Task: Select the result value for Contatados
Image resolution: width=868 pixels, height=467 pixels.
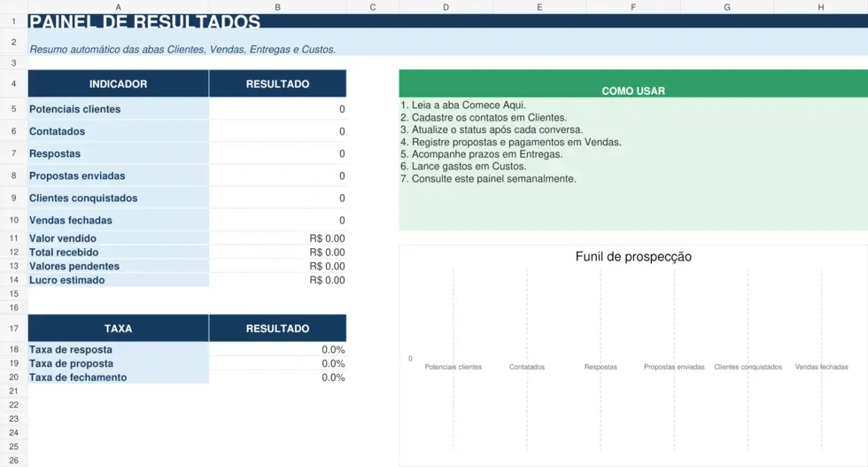Action: (277, 131)
